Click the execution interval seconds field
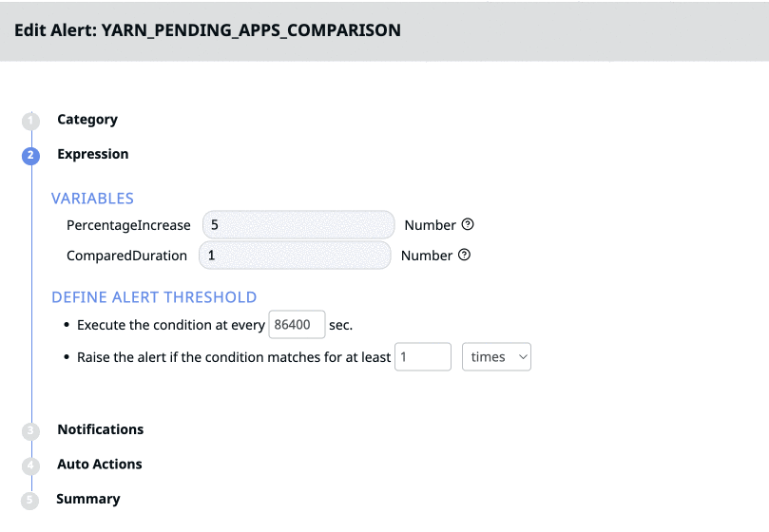 coord(297,325)
